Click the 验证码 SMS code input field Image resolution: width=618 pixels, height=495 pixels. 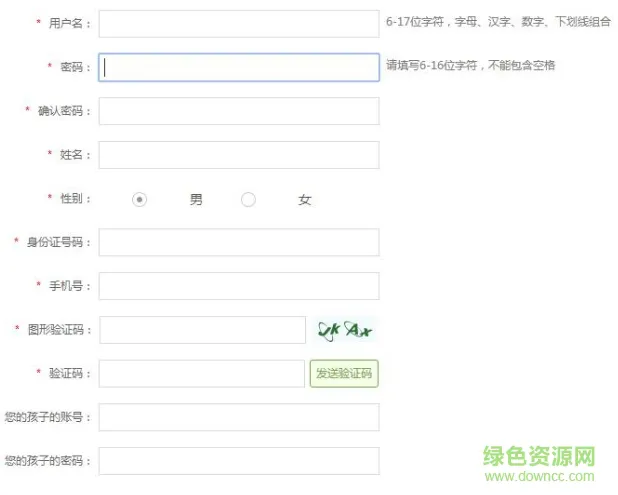(202, 374)
